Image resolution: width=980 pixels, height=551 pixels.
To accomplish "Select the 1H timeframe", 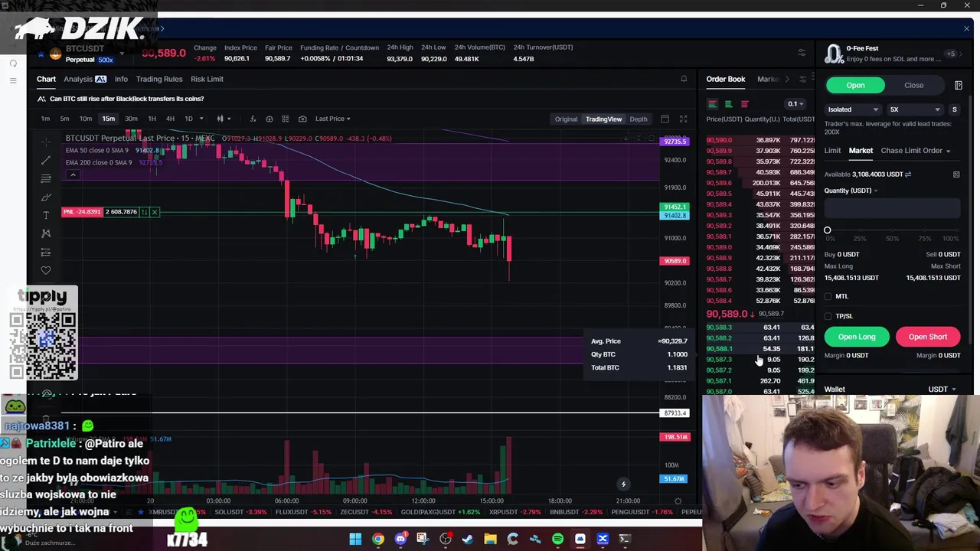I will (x=152, y=119).
